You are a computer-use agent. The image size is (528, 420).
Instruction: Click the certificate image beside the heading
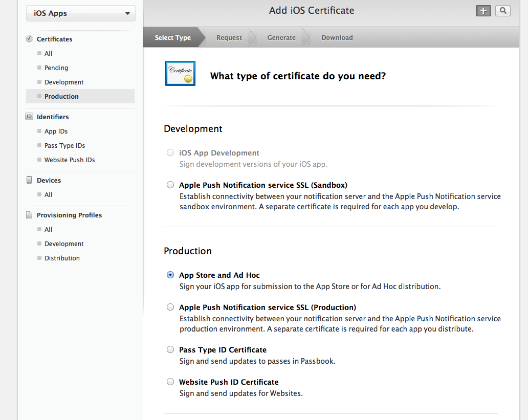tap(180, 74)
